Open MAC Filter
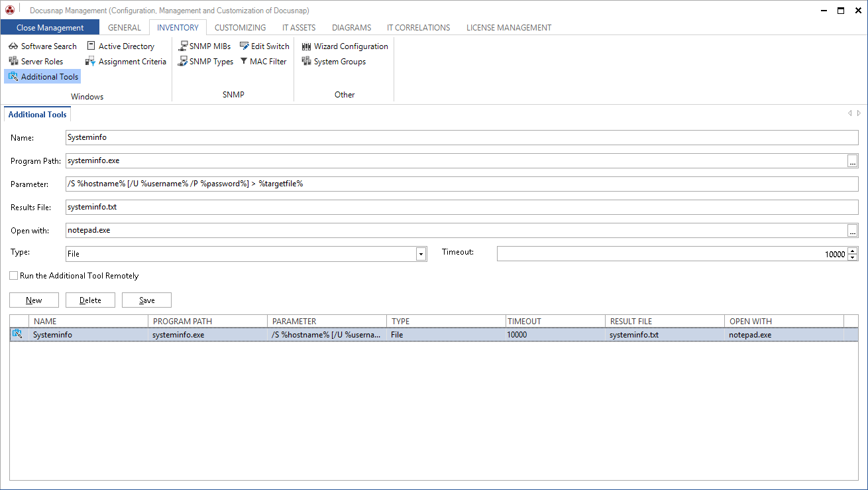868x490 pixels. tap(263, 62)
